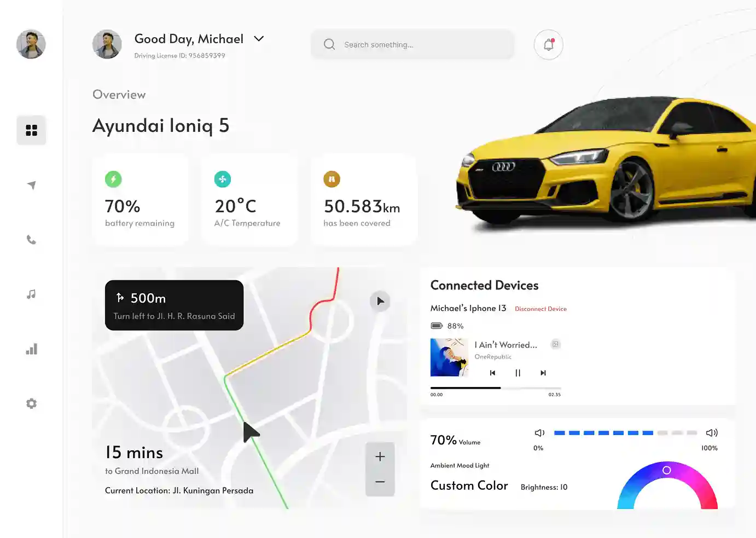Click the high volume speaker icon
This screenshot has width=756, height=538.
(712, 433)
